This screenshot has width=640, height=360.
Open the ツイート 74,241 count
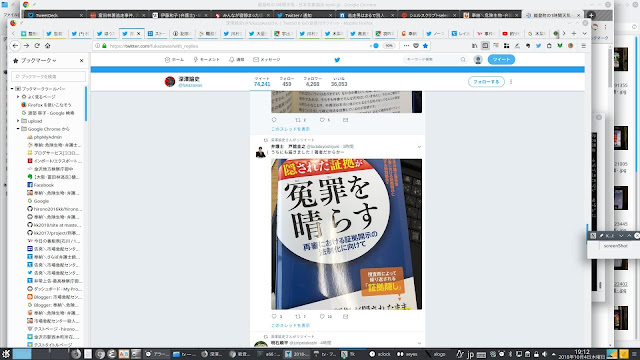(262, 82)
